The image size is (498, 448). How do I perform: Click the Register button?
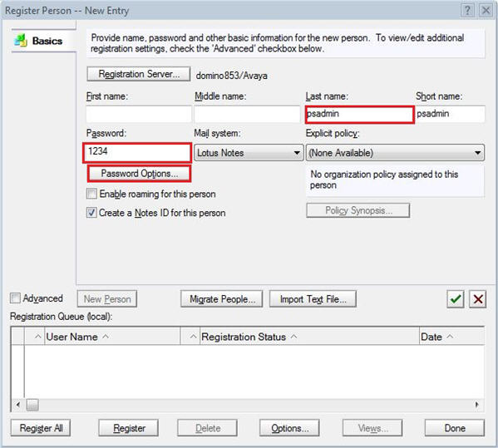[129, 428]
